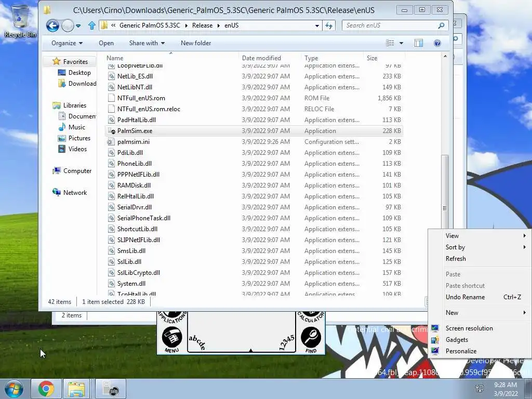This screenshot has height=399, width=532.
Task: Open the Organize menu
Action: 67,43
